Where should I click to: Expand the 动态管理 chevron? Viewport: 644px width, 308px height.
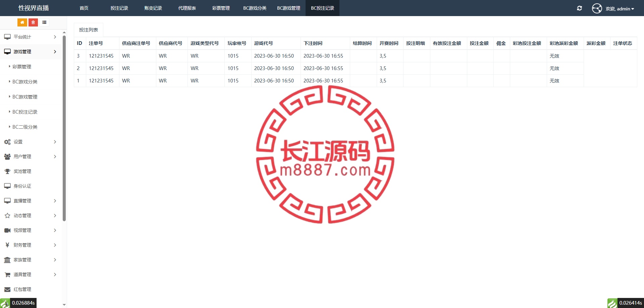coord(55,215)
